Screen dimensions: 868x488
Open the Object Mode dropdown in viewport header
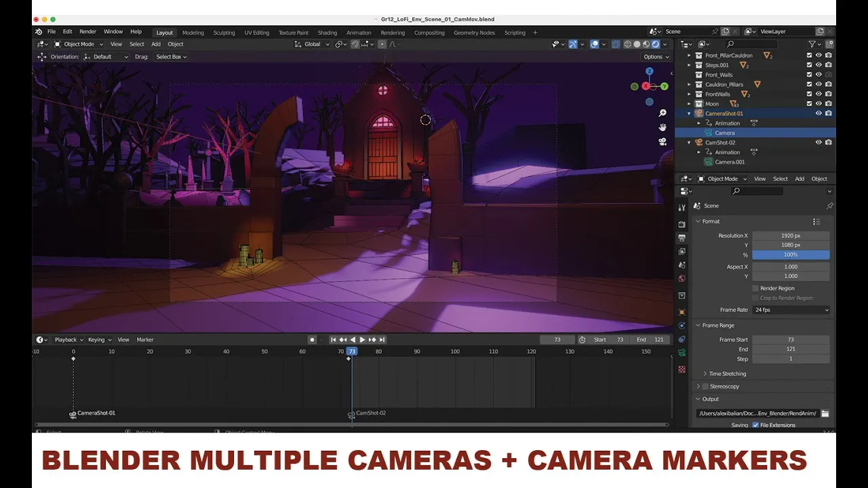pyautogui.click(x=78, y=44)
